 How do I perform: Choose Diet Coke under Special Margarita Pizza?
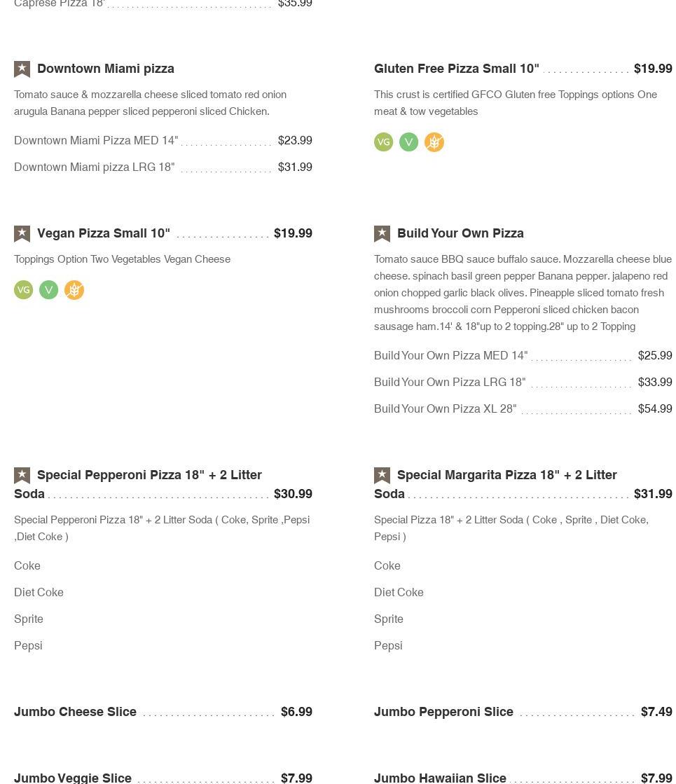pyautogui.click(x=399, y=593)
